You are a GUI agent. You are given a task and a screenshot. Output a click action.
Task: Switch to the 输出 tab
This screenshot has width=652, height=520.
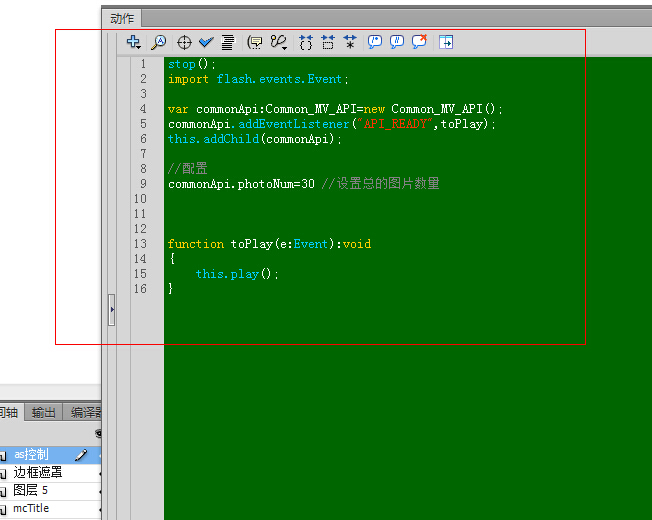tap(44, 412)
